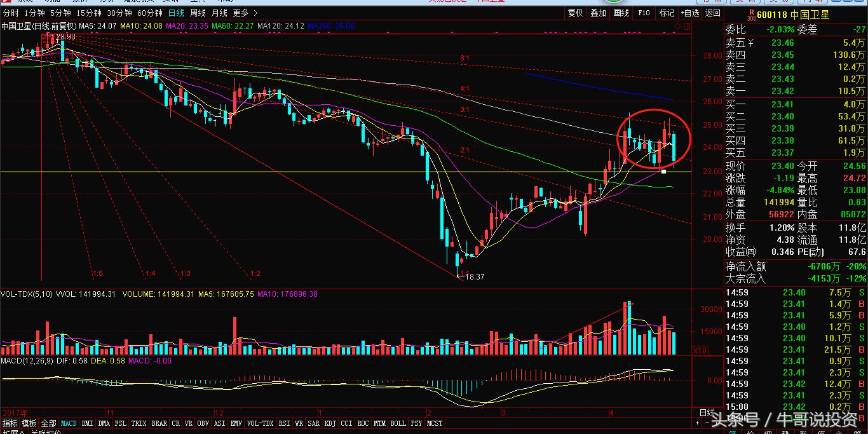Switch to 周线 weekly chart
Screen dimensions: 868x434
pyautogui.click(x=198, y=13)
